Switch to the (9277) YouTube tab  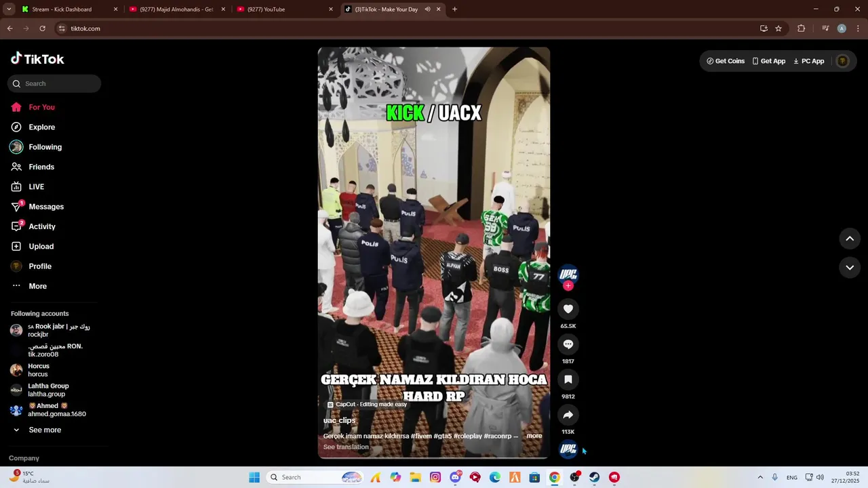pos(284,9)
